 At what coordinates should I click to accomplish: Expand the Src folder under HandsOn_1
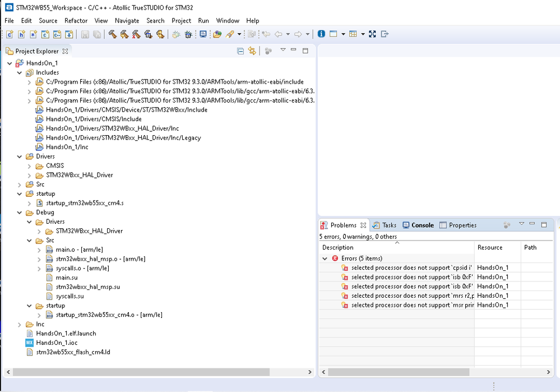tap(20, 185)
